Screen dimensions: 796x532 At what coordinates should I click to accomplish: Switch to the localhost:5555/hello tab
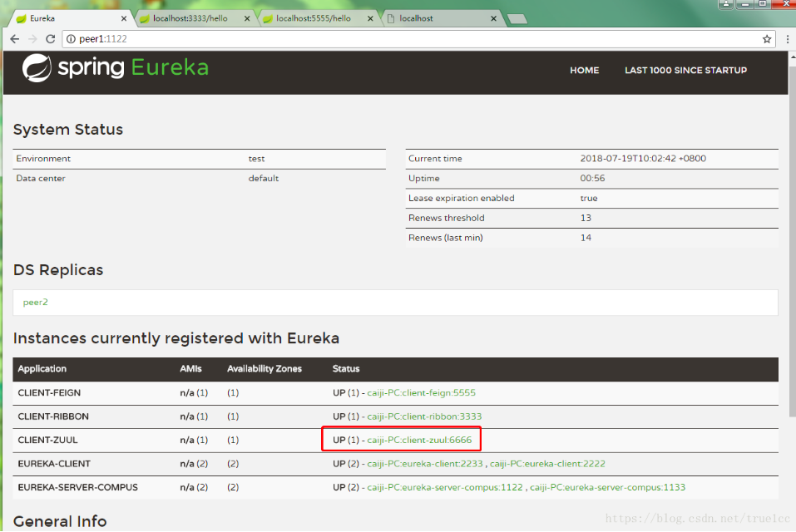click(x=318, y=18)
